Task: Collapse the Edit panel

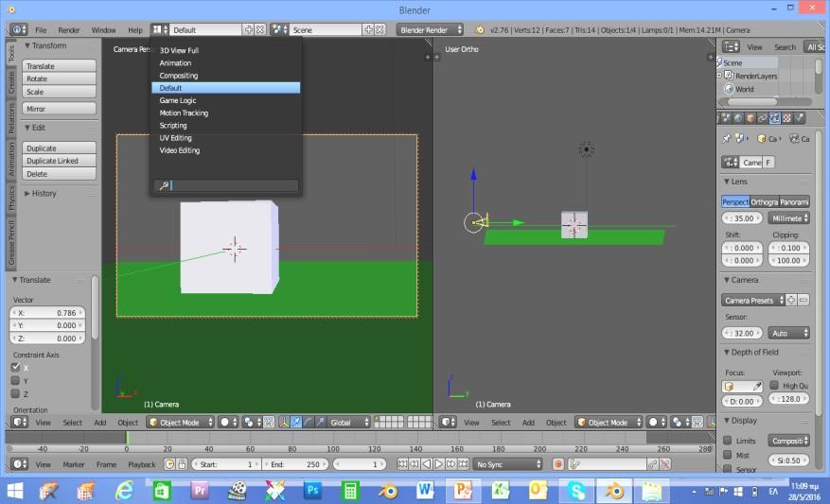Action: click(35, 128)
